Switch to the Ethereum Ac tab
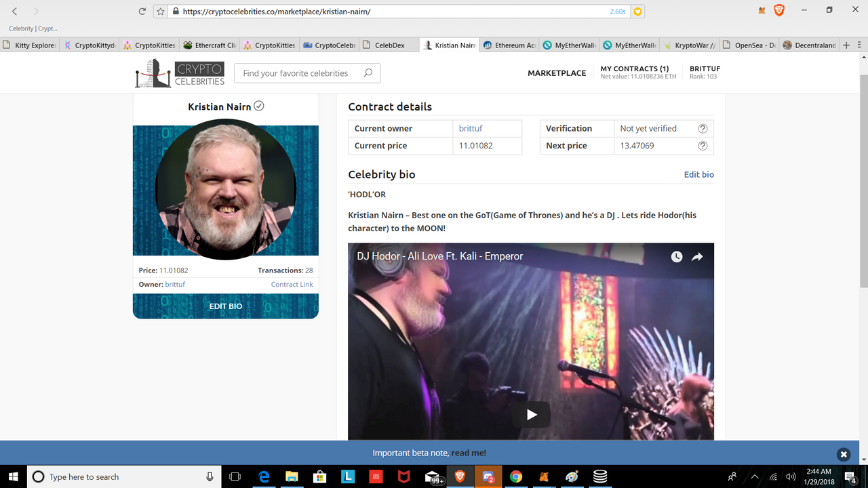Image resolution: width=868 pixels, height=488 pixels. pos(509,45)
